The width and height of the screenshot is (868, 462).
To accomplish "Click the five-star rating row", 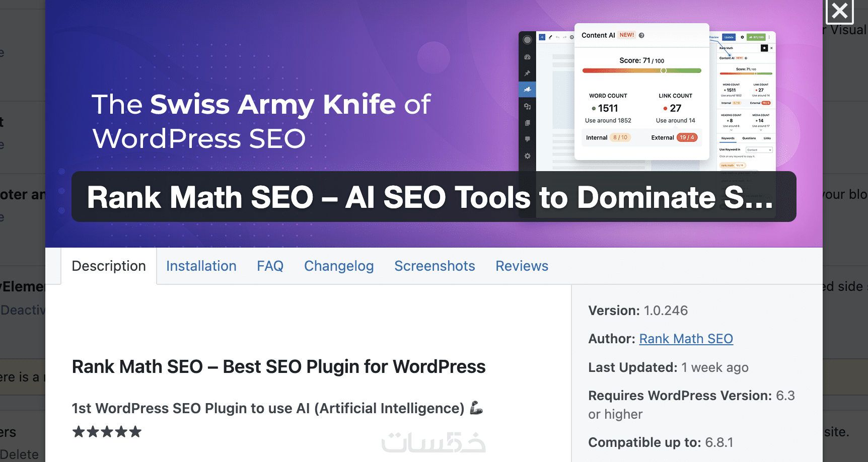I will [107, 432].
